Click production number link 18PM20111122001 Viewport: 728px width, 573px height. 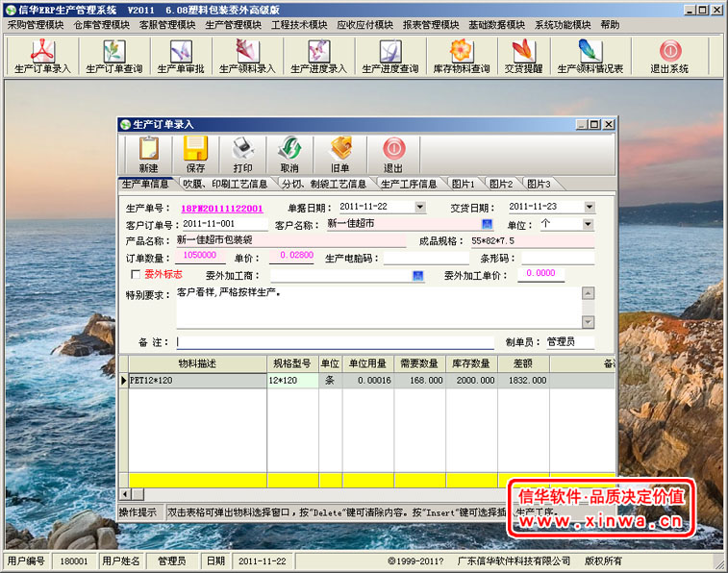click(x=222, y=209)
